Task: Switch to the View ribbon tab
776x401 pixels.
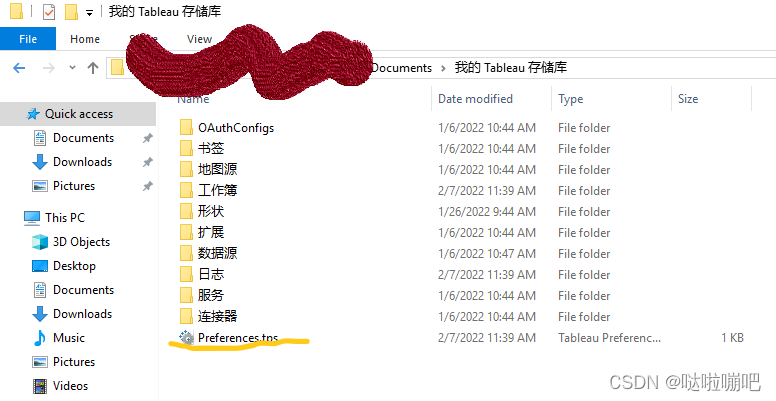Action: (199, 39)
